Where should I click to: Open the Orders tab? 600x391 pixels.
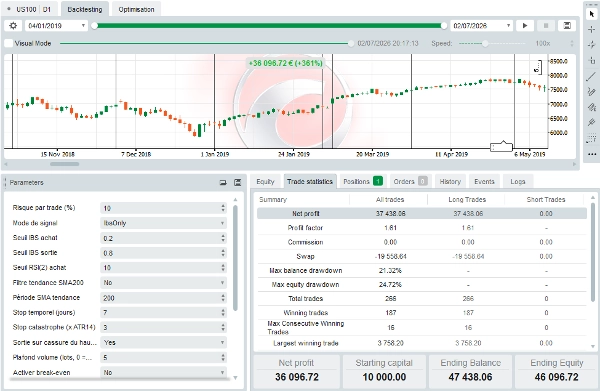410,181
